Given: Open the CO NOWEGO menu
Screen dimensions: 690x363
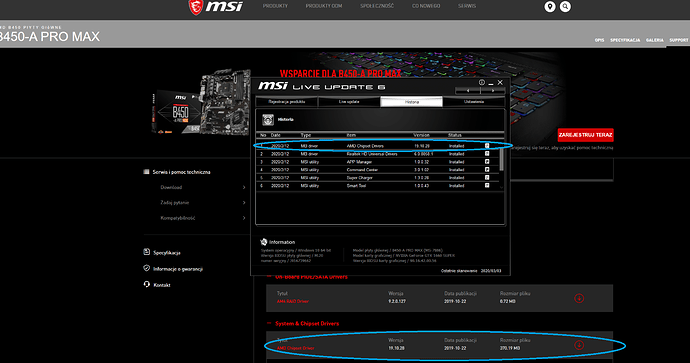Looking at the screenshot, I should [x=426, y=6].
